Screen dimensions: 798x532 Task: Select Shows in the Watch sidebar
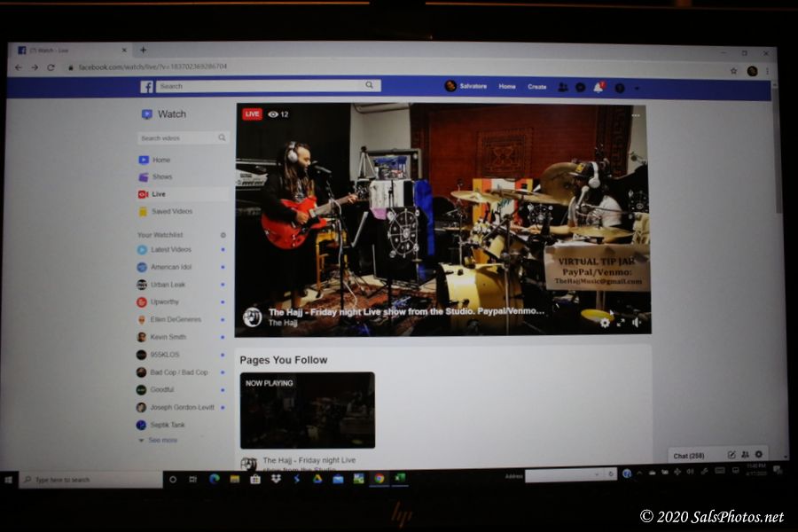161,176
